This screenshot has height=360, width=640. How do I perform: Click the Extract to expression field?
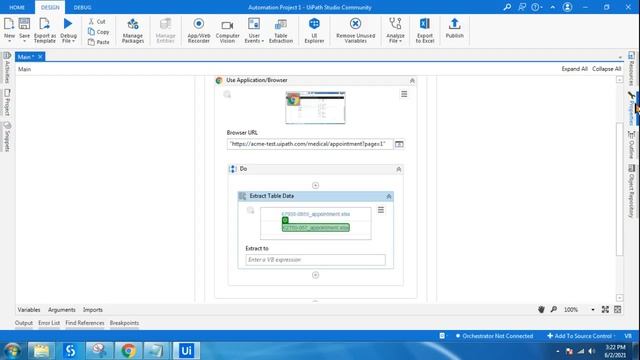click(315, 260)
